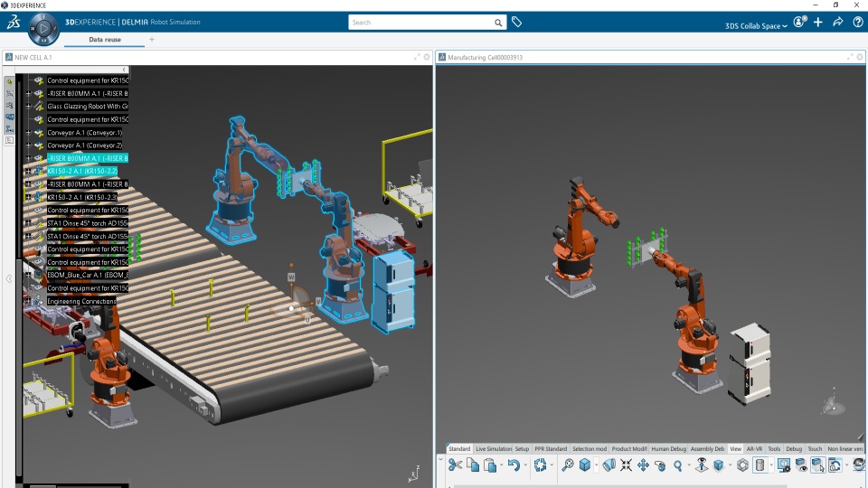Select KR150-2 A.1 (KR150-2.2) tree item
The height and width of the screenshot is (488, 868).
point(82,171)
